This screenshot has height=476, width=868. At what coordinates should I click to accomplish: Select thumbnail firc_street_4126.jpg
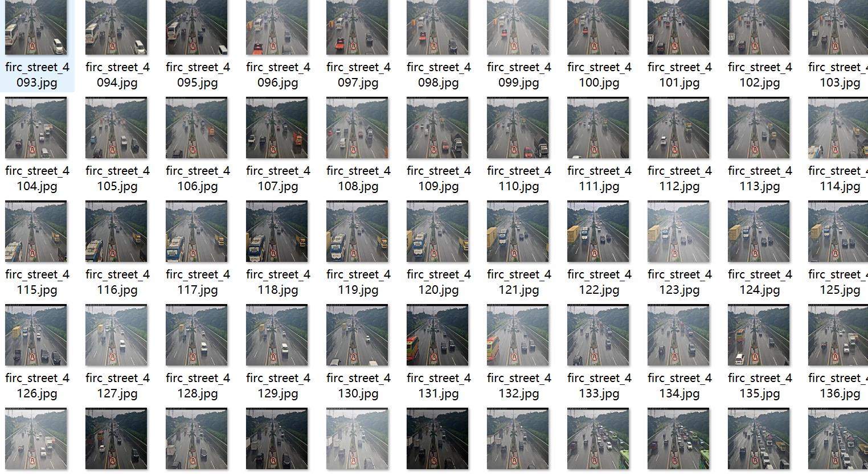pyautogui.click(x=36, y=335)
